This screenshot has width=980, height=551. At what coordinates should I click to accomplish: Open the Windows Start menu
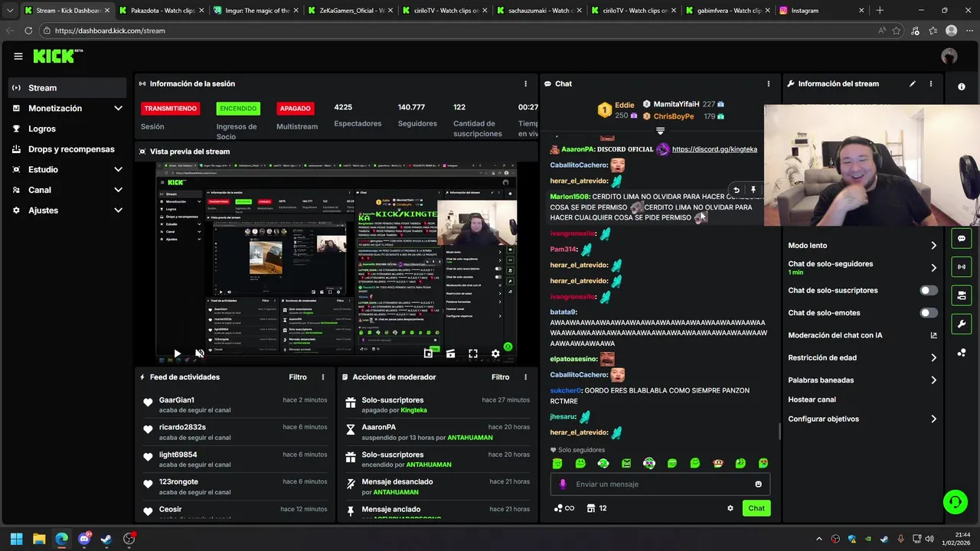tap(16, 539)
